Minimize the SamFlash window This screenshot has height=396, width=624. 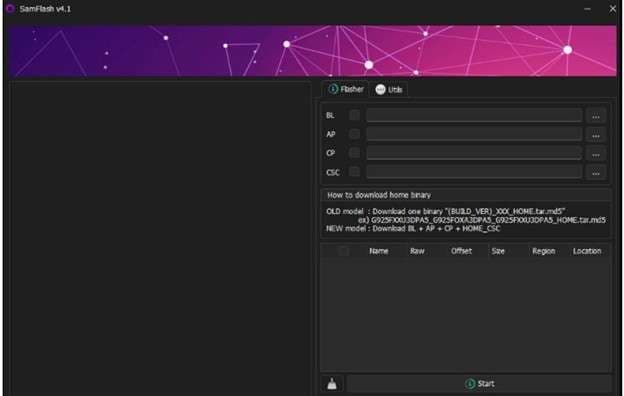coord(587,9)
